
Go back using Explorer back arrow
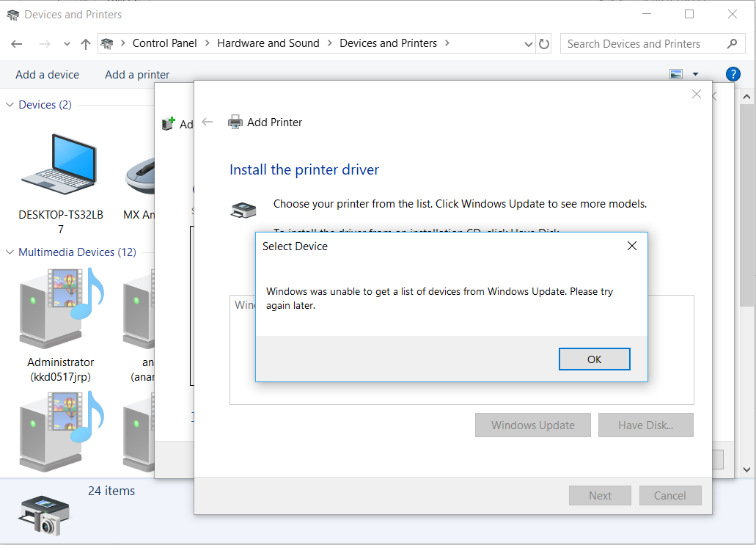pos(17,44)
